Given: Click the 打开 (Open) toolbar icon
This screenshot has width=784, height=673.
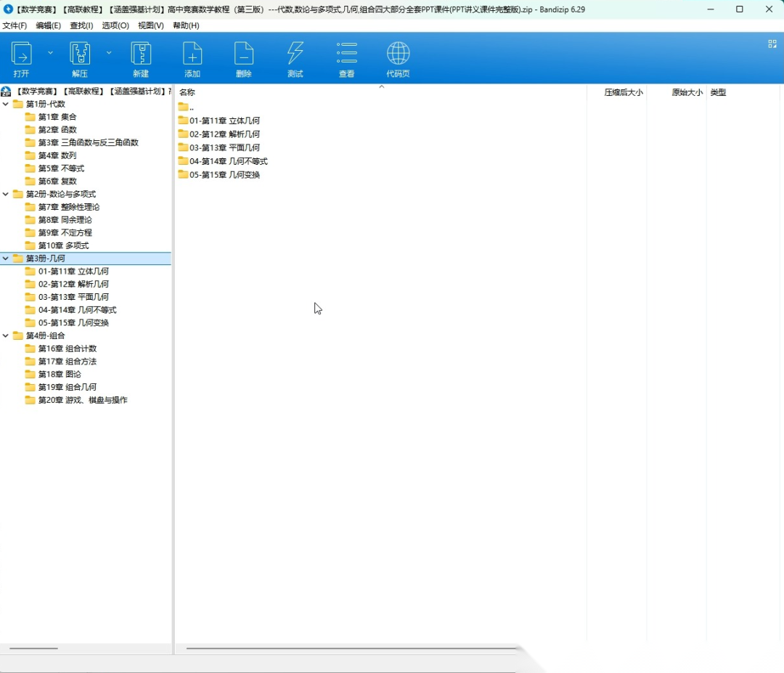Looking at the screenshot, I should click(22, 54).
